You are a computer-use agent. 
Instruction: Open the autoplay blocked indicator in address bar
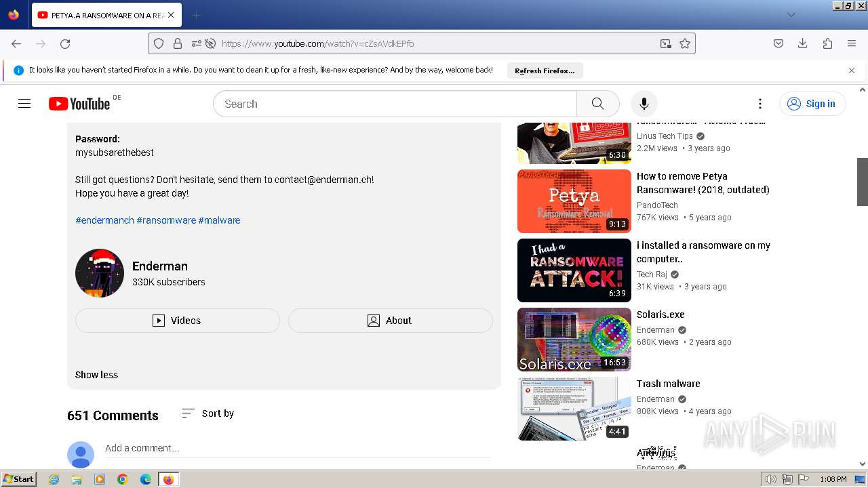point(210,43)
